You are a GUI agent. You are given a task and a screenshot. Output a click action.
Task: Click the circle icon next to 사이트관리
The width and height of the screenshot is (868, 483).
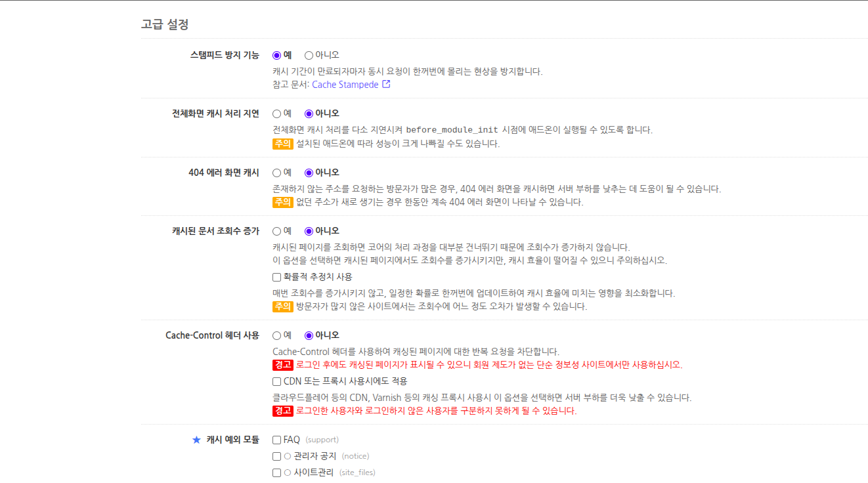[286, 472]
